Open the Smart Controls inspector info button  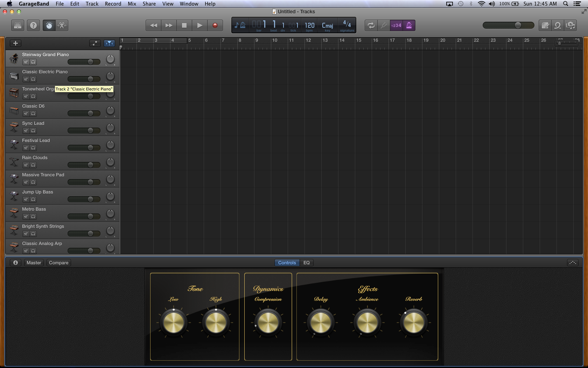[15, 263]
